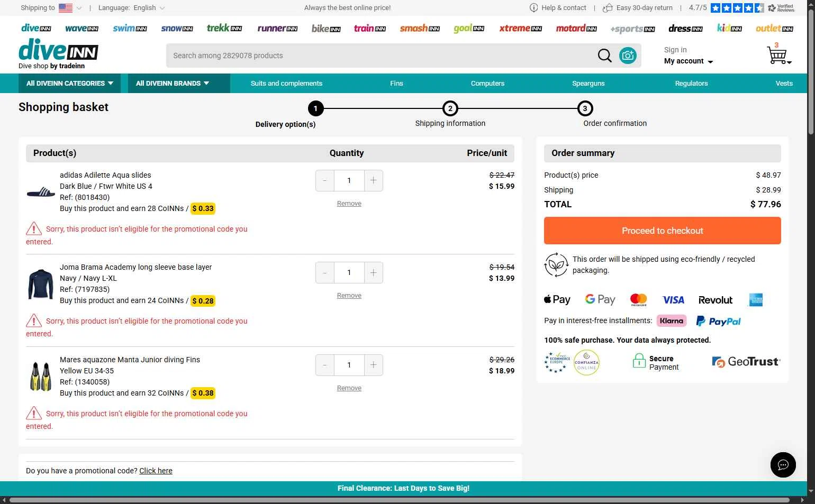Select the US flag shipping country

tap(66, 8)
